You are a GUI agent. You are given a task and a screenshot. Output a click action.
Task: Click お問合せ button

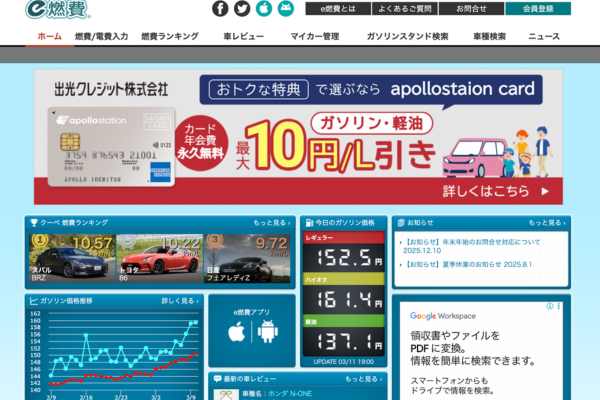(471, 8)
